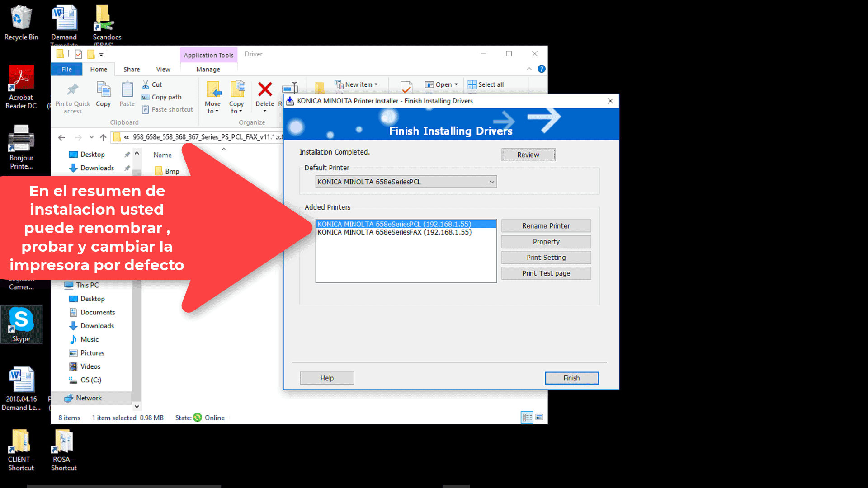The width and height of the screenshot is (868, 488).
Task: Open Documents under This PC
Action: tap(98, 312)
